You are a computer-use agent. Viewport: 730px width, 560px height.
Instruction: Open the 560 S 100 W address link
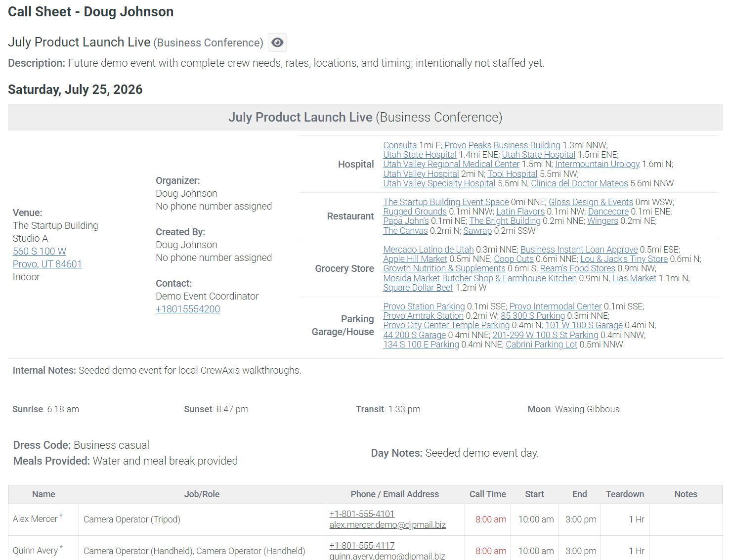pyautogui.click(x=40, y=251)
